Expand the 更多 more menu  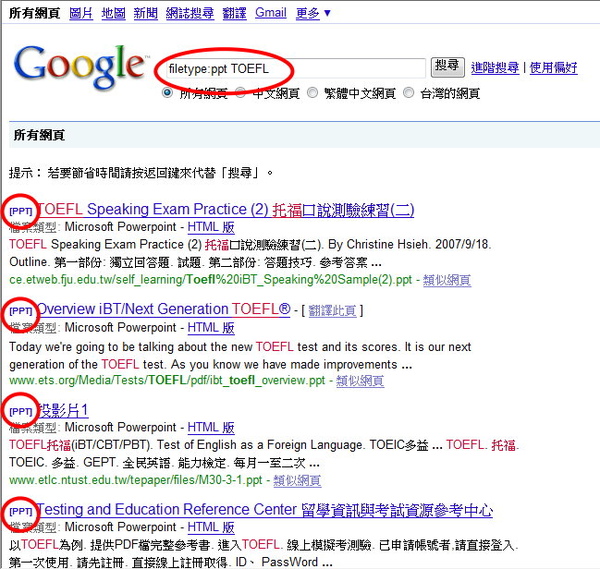click(313, 13)
